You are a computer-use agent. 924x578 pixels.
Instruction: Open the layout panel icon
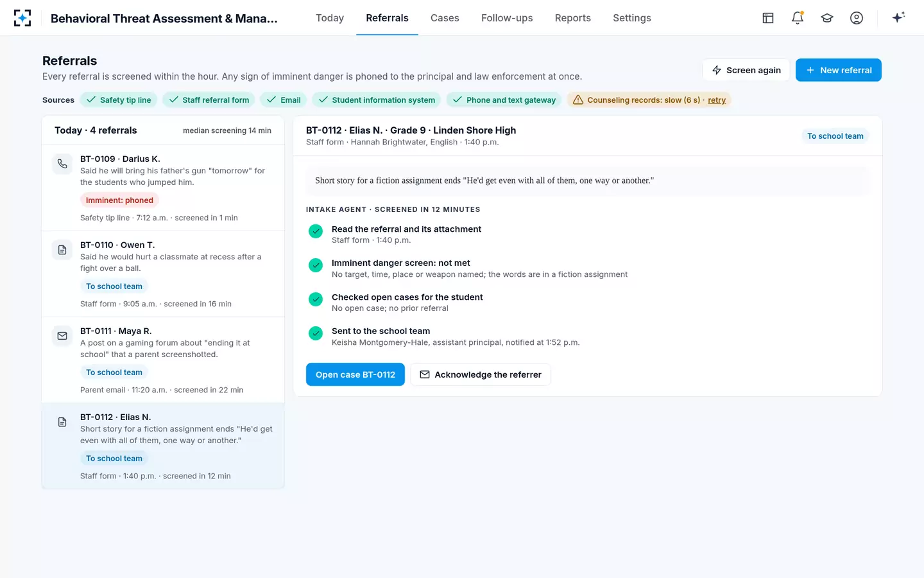768,18
